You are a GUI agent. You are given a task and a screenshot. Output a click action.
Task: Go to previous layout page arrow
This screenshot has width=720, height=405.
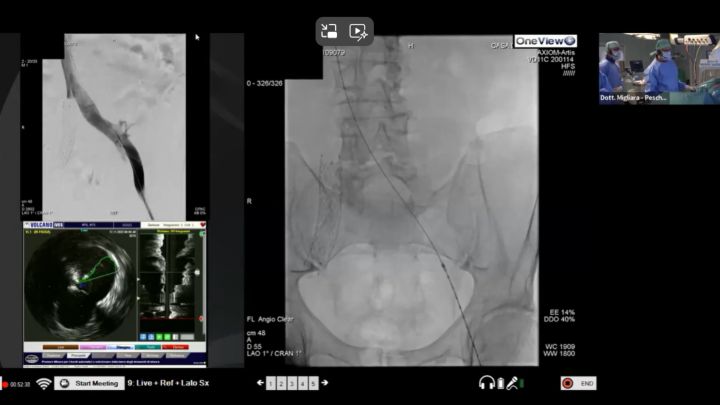[260, 383]
